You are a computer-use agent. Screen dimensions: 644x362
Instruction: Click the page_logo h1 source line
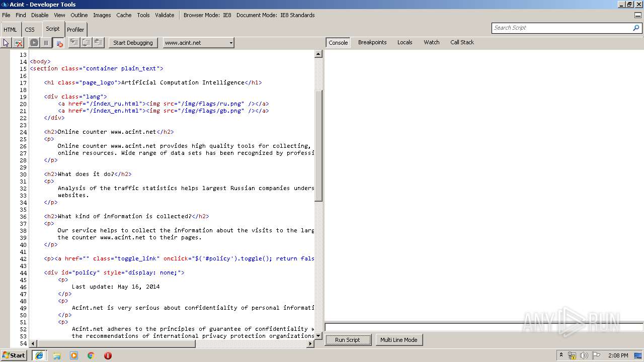point(153,82)
